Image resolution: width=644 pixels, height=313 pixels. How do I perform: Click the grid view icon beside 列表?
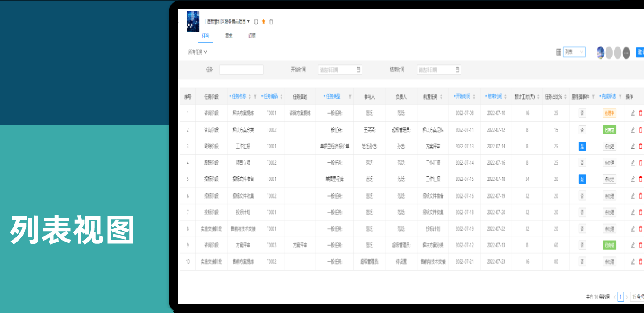559,52
